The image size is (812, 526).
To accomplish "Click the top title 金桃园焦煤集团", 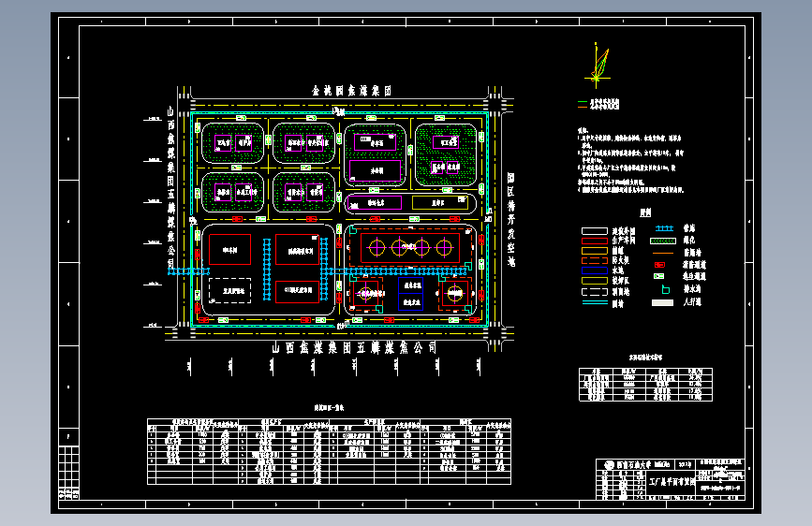I will 351,91.
